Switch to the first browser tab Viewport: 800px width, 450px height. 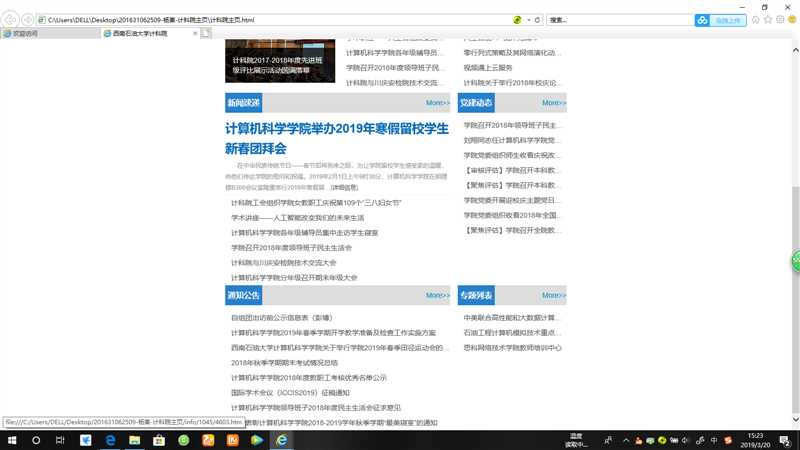tap(50, 33)
